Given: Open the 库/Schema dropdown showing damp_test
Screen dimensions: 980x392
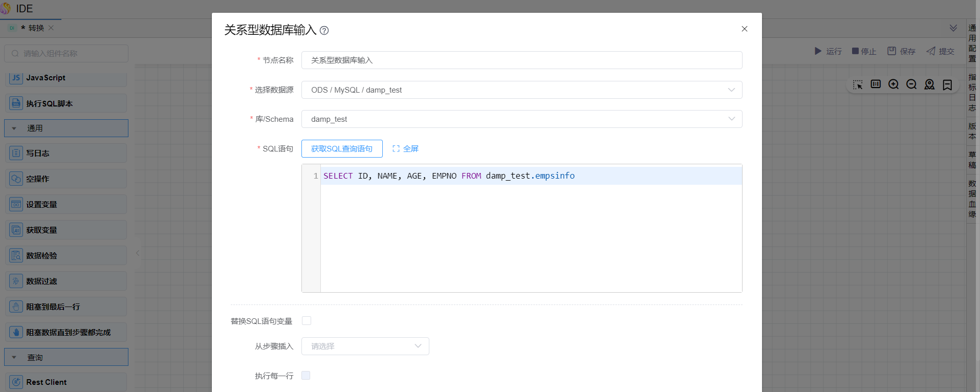Looking at the screenshot, I should (521, 119).
